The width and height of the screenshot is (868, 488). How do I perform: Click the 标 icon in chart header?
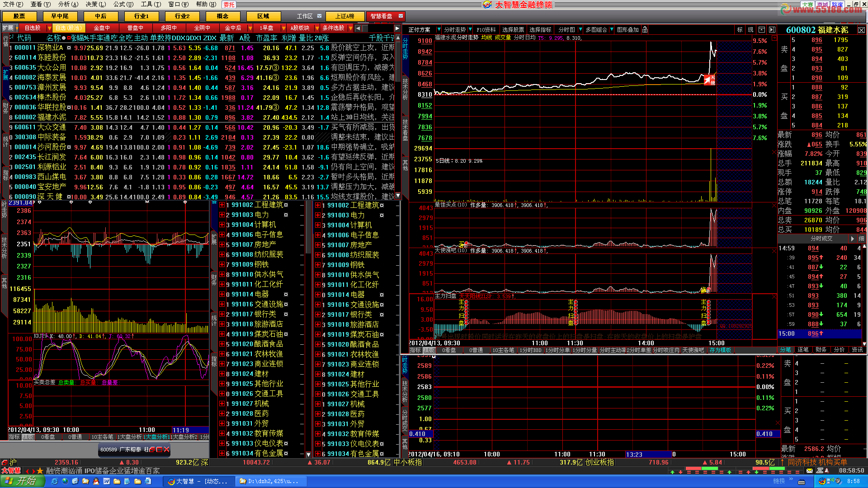[x=740, y=30]
